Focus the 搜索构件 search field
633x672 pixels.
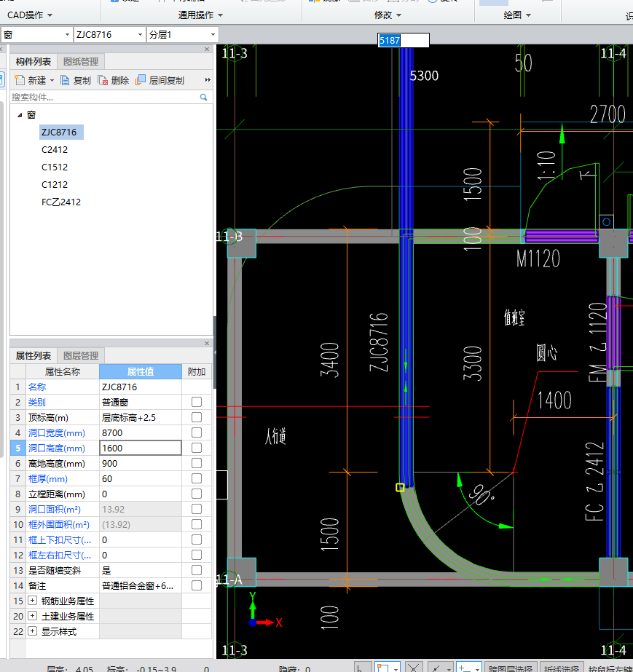point(105,98)
